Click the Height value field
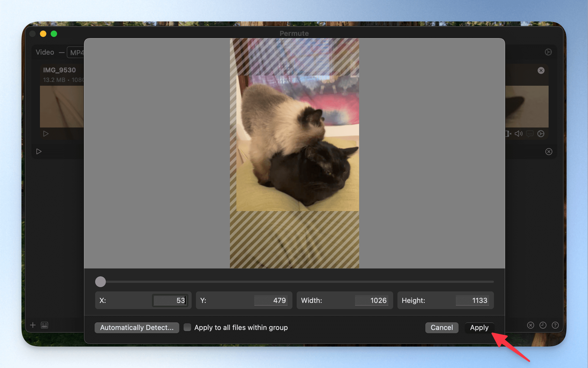Image resolution: width=588 pixels, height=368 pixels. 472,300
